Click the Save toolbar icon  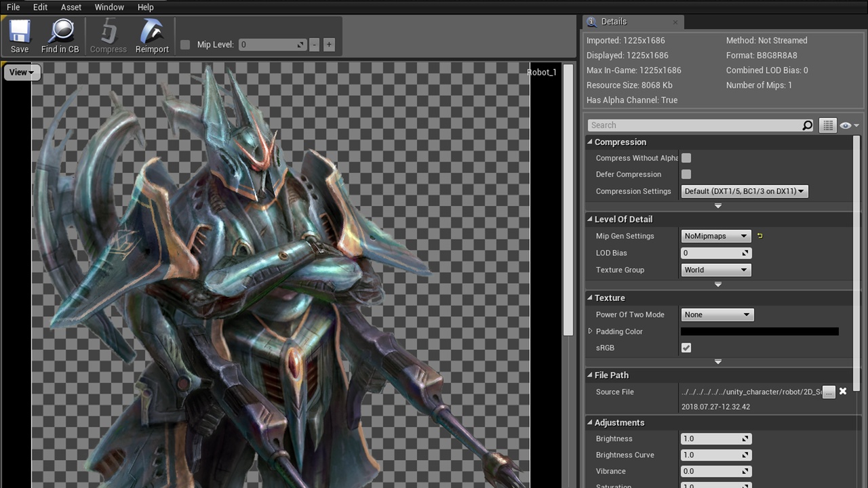coord(20,37)
